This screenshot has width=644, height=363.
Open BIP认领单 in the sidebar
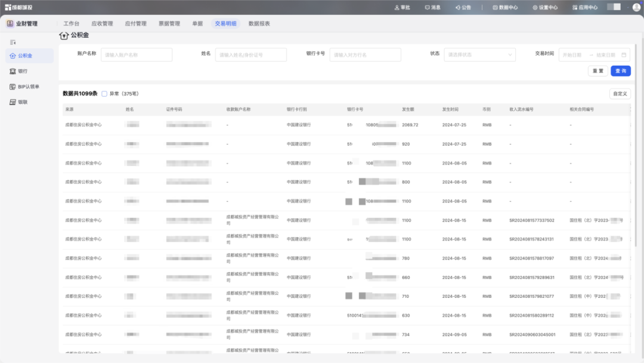pos(28,87)
